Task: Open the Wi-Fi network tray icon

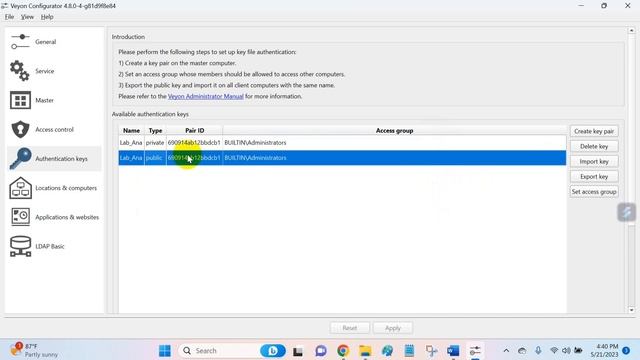Action: click(x=554, y=351)
